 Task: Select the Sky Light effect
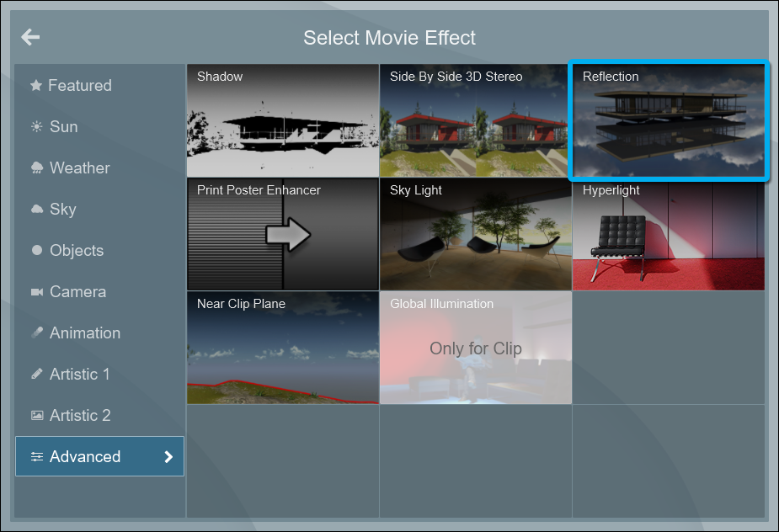tap(475, 234)
